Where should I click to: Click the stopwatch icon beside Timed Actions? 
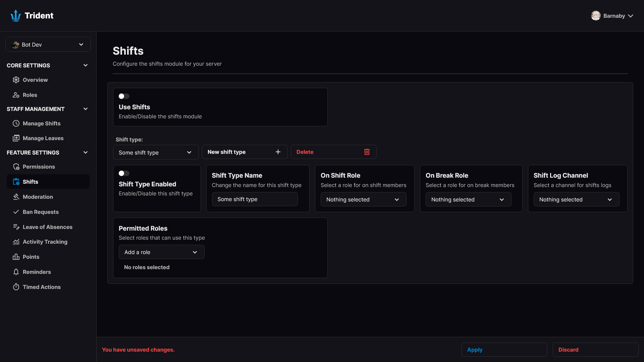pyautogui.click(x=16, y=287)
